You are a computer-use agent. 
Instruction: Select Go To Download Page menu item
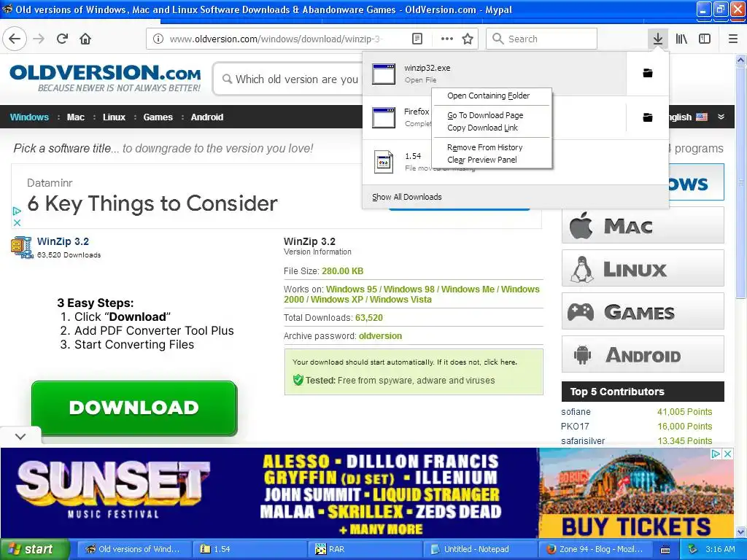(492, 115)
